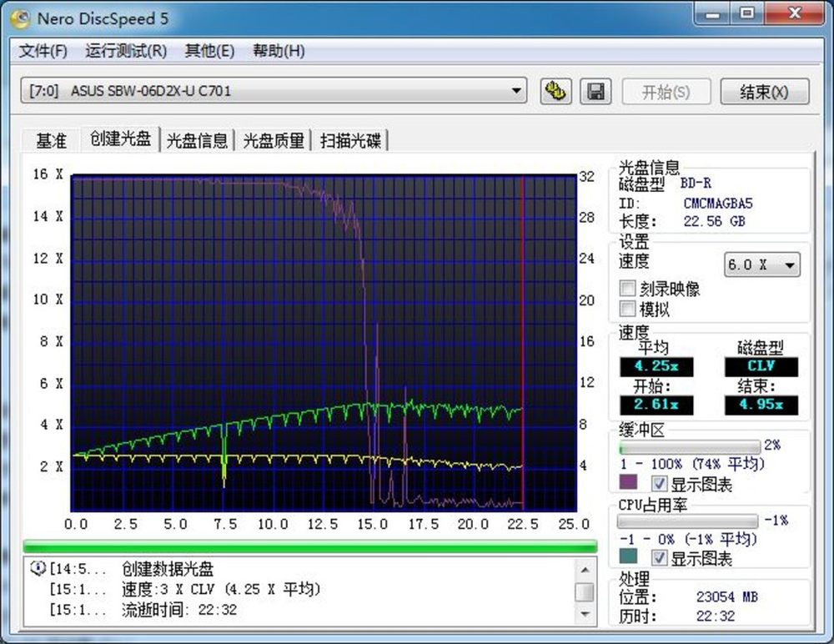Switch to the 光盘质量 tab

(273, 141)
